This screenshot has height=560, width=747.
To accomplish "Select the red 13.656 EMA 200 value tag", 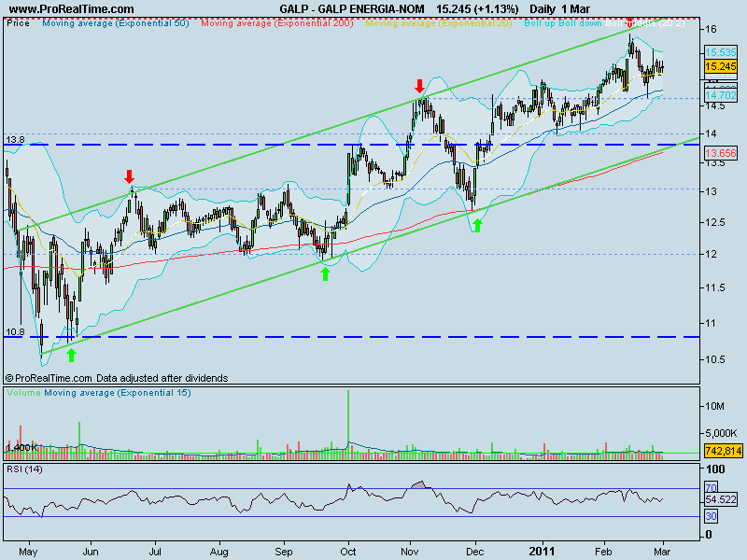I will point(720,153).
